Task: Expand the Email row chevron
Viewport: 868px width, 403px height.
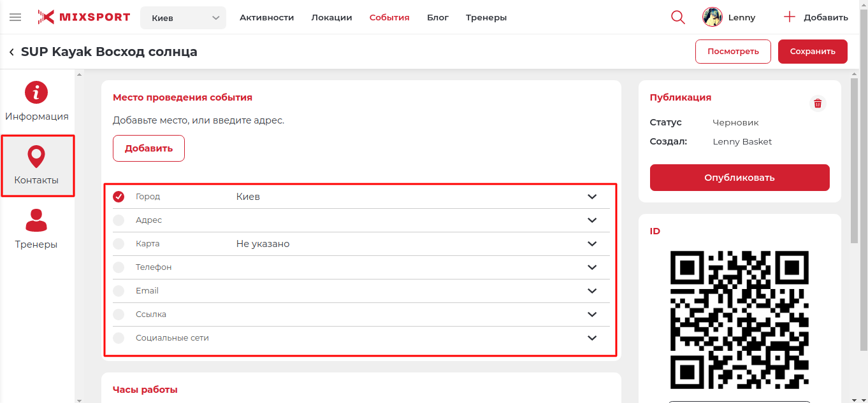Action: point(592,291)
